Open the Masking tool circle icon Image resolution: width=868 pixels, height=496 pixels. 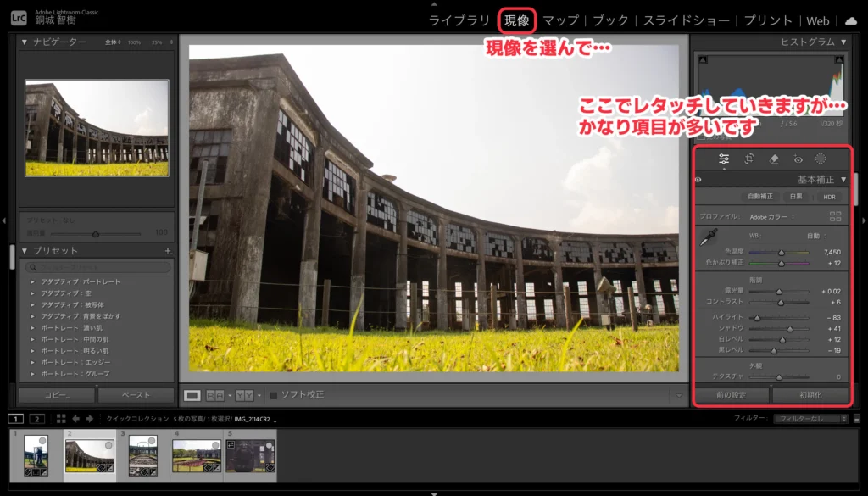[821, 159]
